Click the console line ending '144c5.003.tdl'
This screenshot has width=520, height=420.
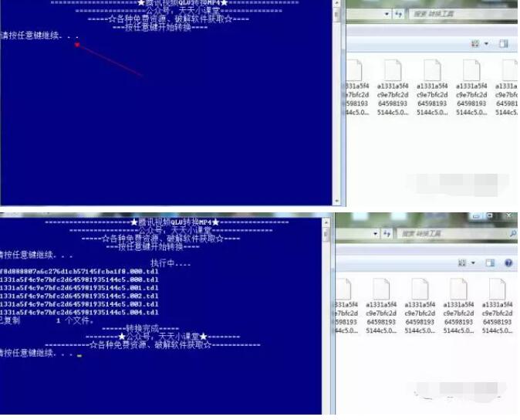coord(79,304)
